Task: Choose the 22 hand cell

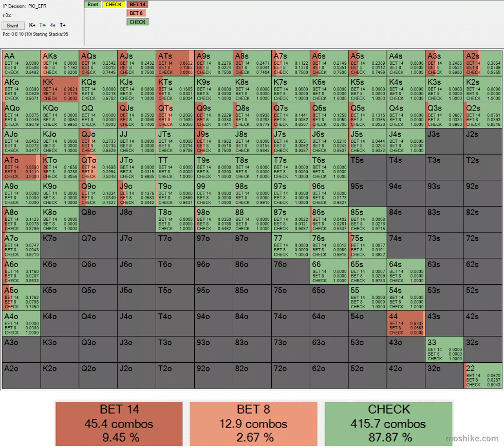Action: [x=483, y=376]
